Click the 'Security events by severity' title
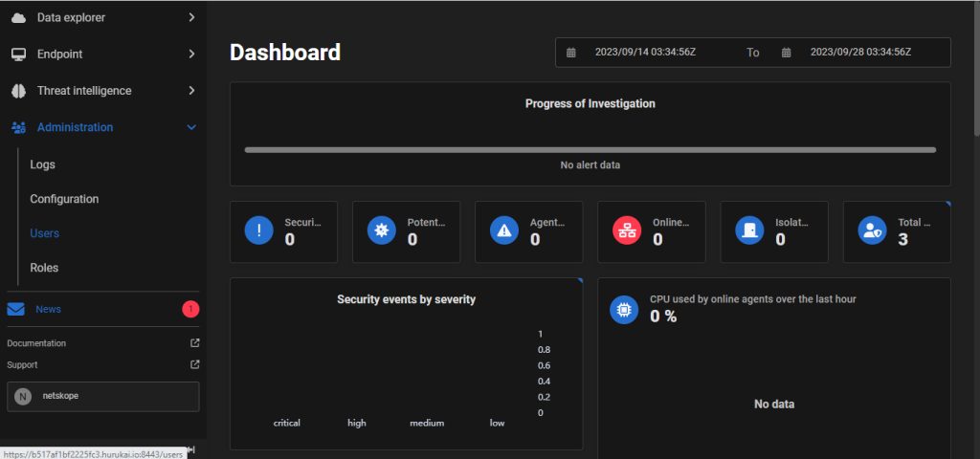The width and height of the screenshot is (980, 459). coord(406,299)
